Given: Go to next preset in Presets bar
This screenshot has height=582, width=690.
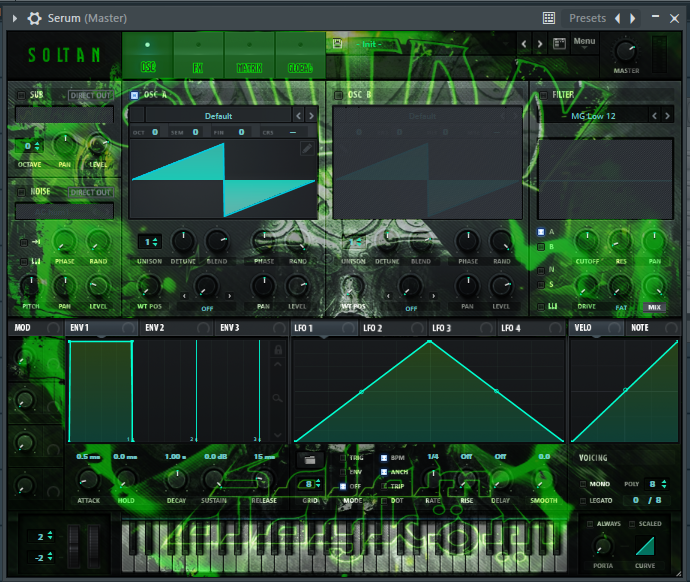Looking at the screenshot, I should coord(632,18).
